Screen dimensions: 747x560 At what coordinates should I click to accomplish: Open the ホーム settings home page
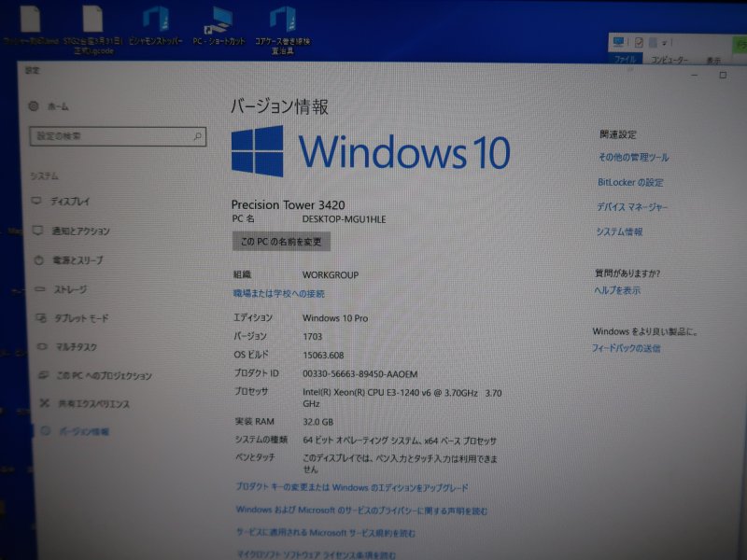coord(49,106)
